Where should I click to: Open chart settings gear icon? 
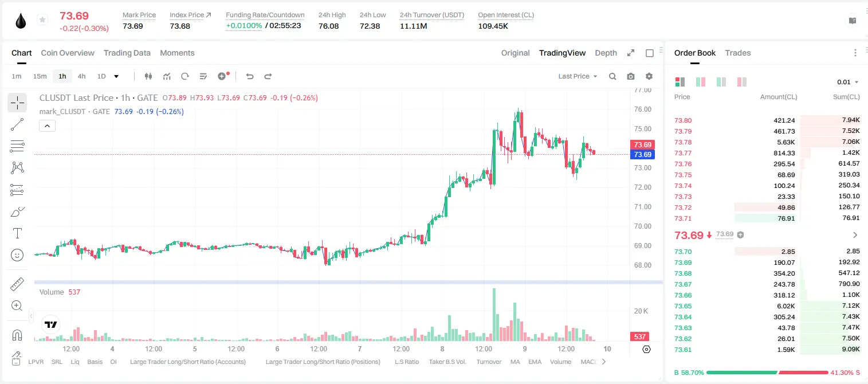pyautogui.click(x=649, y=76)
